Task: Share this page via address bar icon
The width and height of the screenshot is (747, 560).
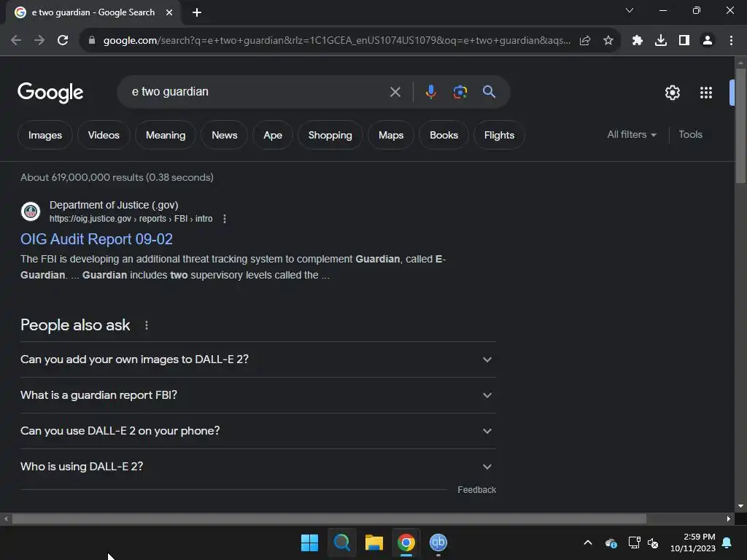Action: [585, 41]
